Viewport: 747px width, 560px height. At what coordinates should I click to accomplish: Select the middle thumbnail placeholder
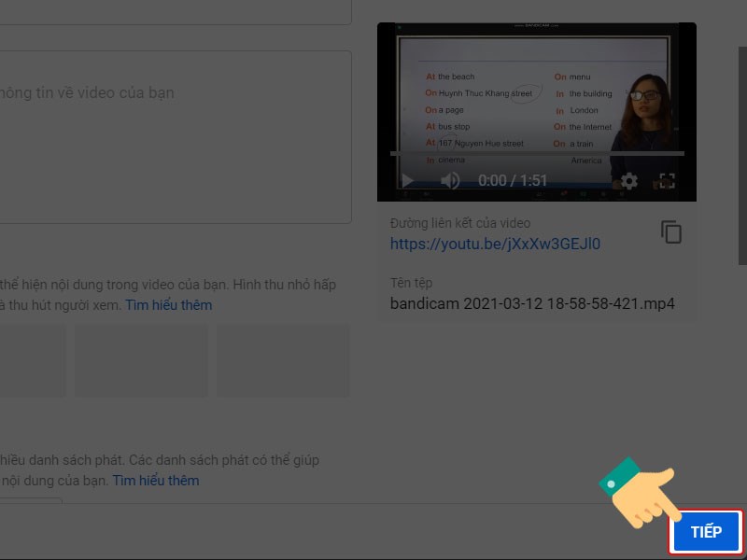pos(141,361)
